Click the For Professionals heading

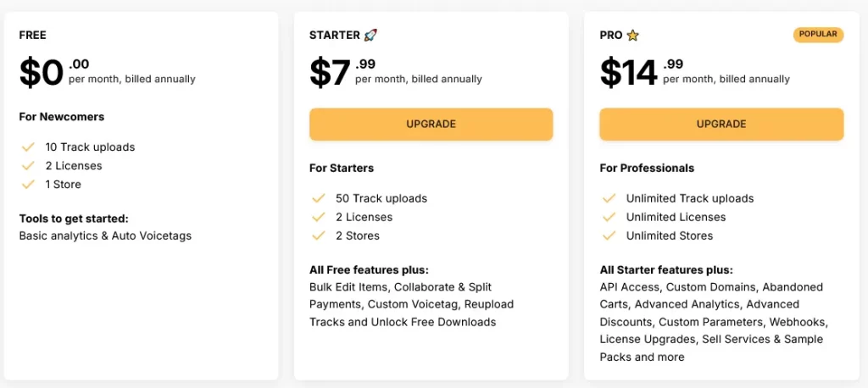coord(647,168)
